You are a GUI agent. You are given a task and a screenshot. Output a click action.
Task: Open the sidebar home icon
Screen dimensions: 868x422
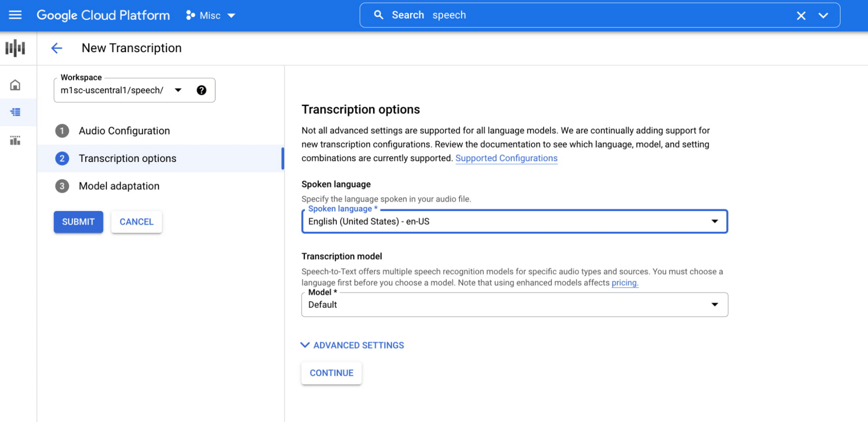tap(15, 85)
